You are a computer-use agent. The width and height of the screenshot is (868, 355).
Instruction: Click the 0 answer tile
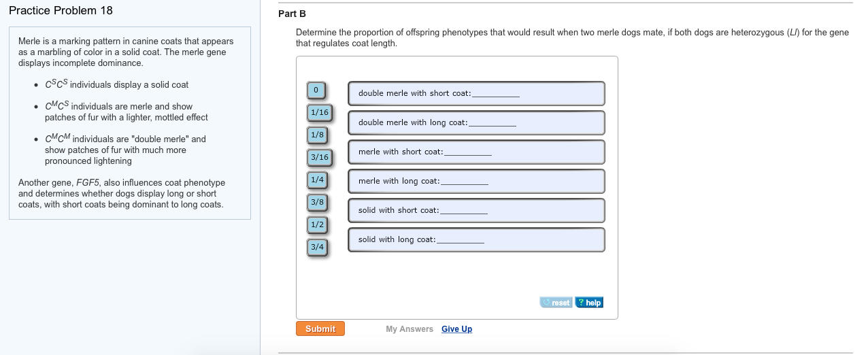pos(316,90)
